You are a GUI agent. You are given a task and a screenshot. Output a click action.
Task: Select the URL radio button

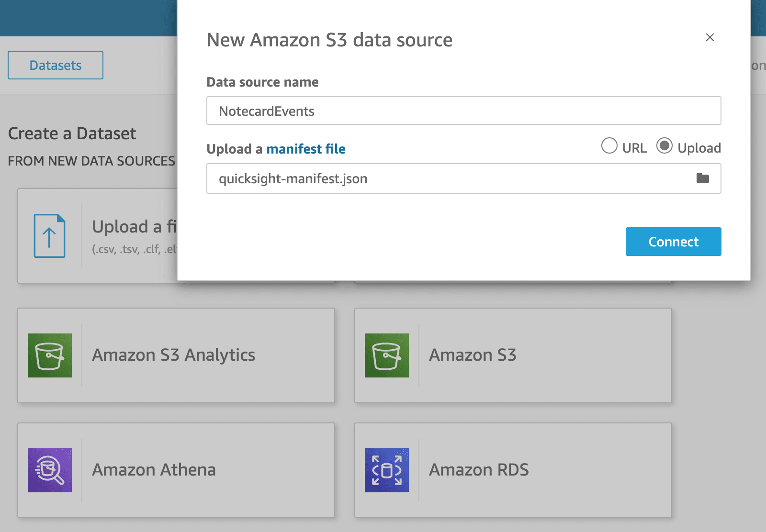click(x=609, y=146)
